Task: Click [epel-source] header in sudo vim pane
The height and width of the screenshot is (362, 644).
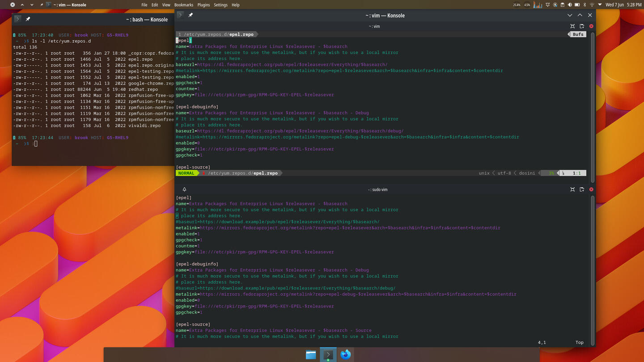Action: (193, 324)
